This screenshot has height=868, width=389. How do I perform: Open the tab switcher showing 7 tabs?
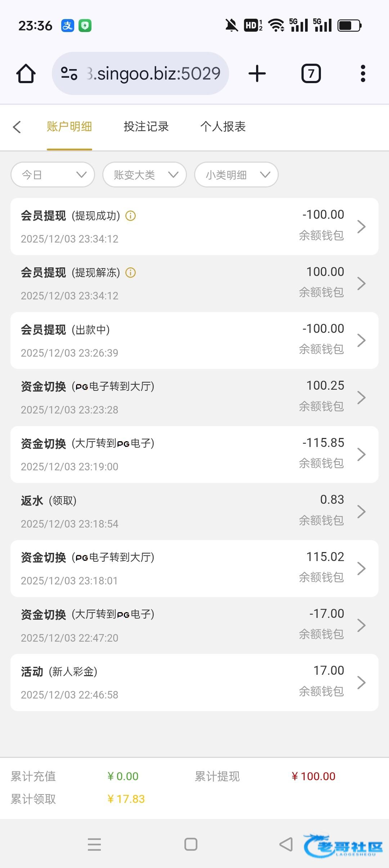[311, 74]
